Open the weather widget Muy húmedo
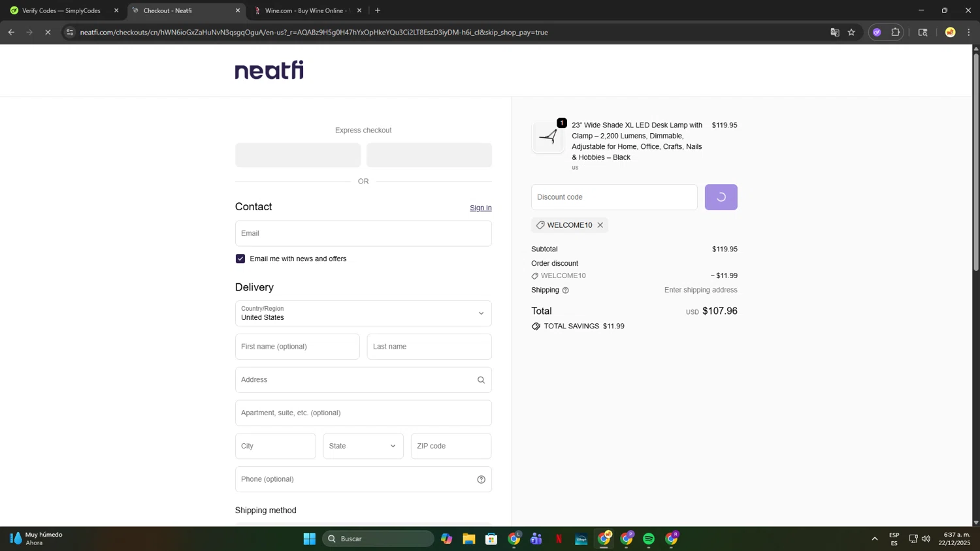This screenshot has width=980, height=551. pyautogui.click(x=37, y=539)
